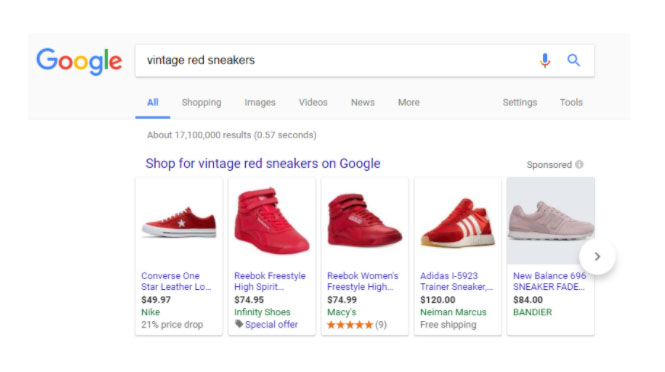
Task: Click the Free shipping note
Action: [x=448, y=324]
